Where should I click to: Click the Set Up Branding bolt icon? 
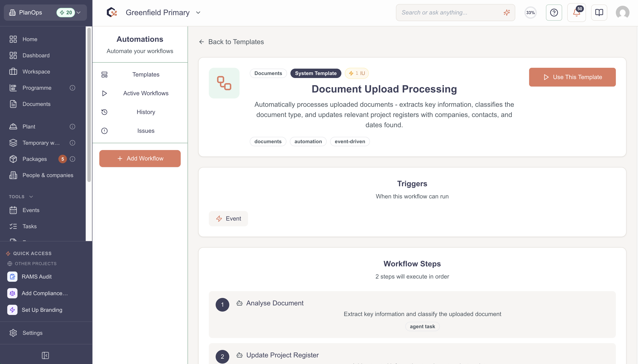pos(12,310)
